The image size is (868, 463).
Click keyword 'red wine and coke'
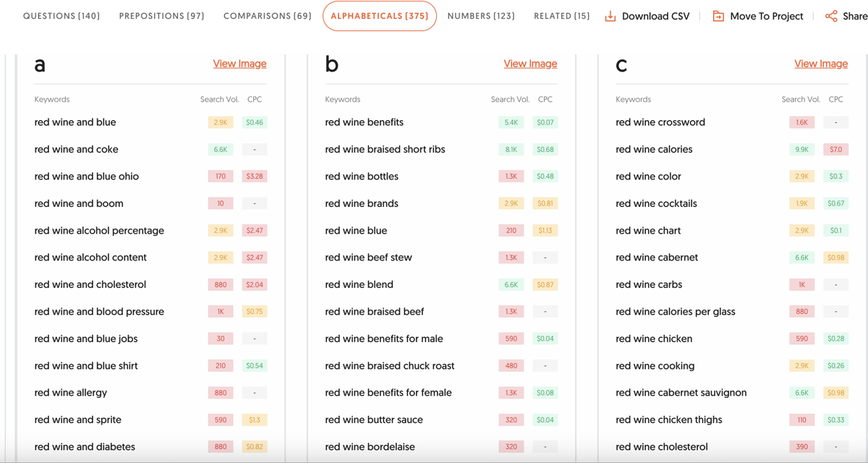pos(76,149)
